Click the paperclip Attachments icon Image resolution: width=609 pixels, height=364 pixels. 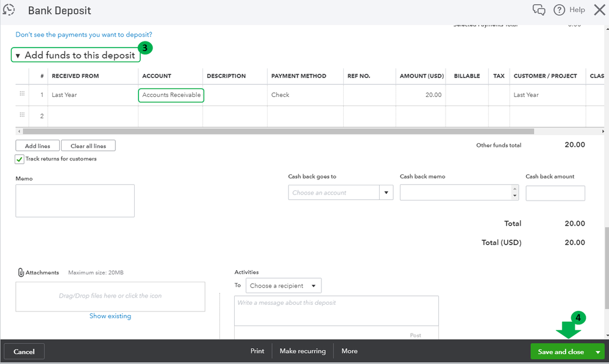click(x=21, y=273)
